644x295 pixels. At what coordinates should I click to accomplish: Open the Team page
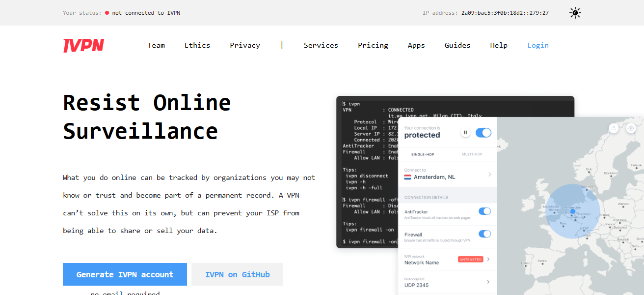[x=156, y=45]
